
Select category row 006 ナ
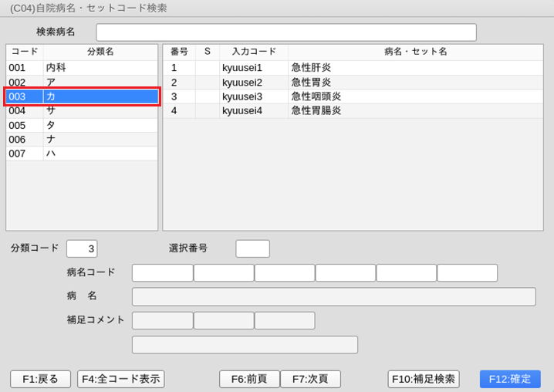click(x=82, y=139)
